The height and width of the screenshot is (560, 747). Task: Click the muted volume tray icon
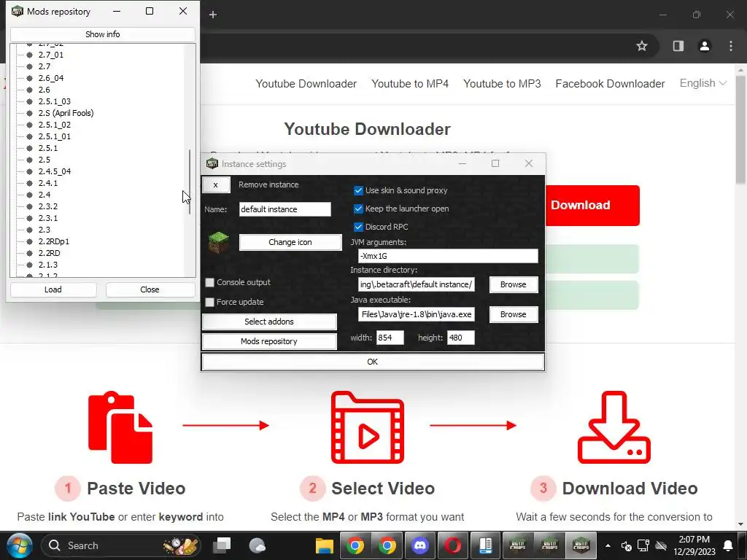tap(627, 545)
